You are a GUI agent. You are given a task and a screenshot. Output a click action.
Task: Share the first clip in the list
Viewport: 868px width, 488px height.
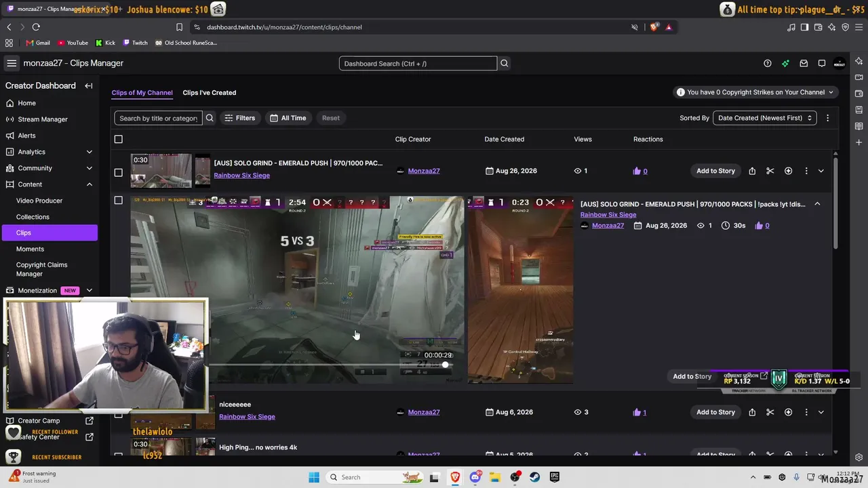pyautogui.click(x=752, y=171)
